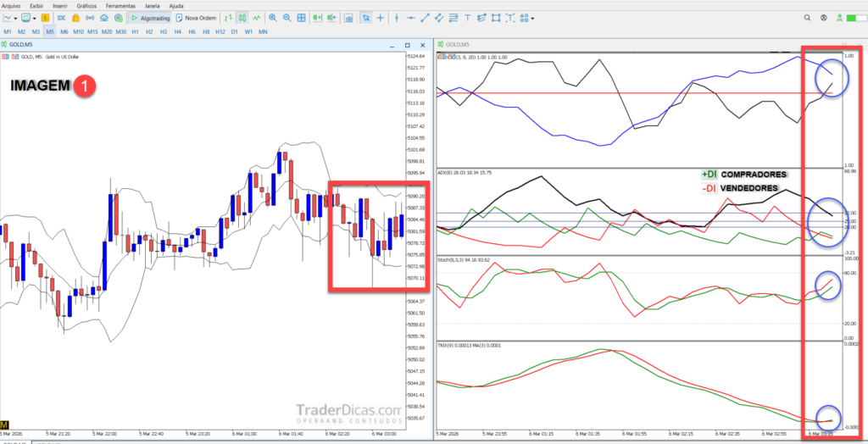Open the Ferramentas menu
The height and width of the screenshot is (444, 868).
click(x=120, y=5)
